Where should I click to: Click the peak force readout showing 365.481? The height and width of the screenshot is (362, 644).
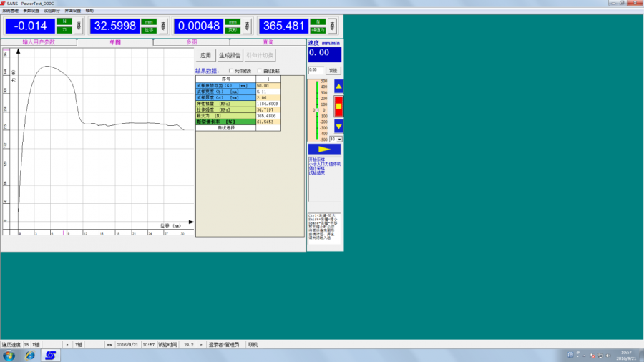283,26
